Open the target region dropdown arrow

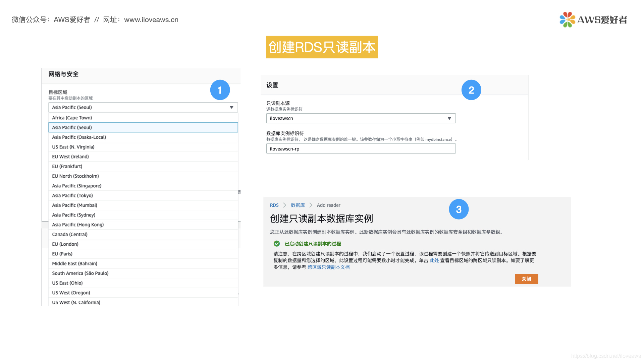coord(231,107)
